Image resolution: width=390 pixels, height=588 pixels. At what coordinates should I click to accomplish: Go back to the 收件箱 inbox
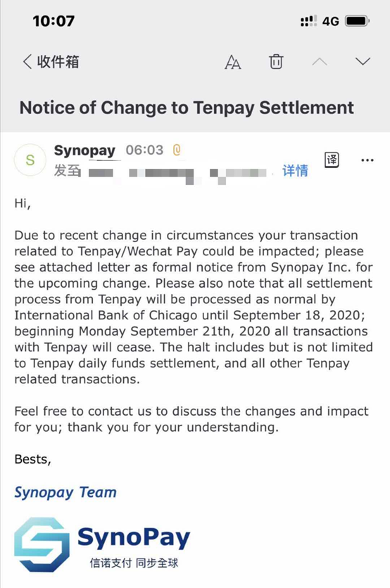(51, 61)
